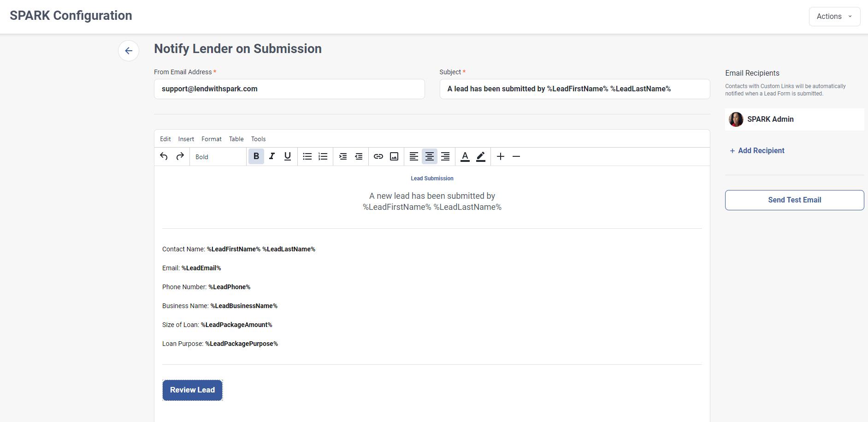Viewport: 868px width, 422px height.
Task: Click the %LeadPackagePurpose% placeholder
Action: point(242,344)
